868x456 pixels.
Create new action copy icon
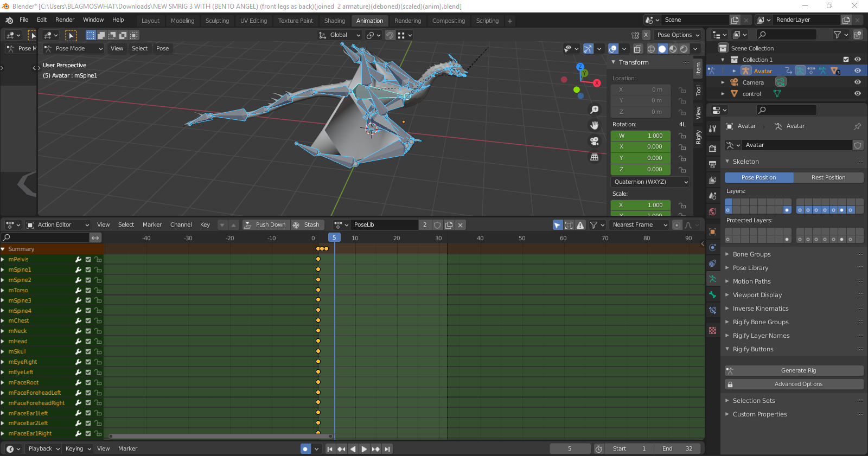(x=449, y=225)
